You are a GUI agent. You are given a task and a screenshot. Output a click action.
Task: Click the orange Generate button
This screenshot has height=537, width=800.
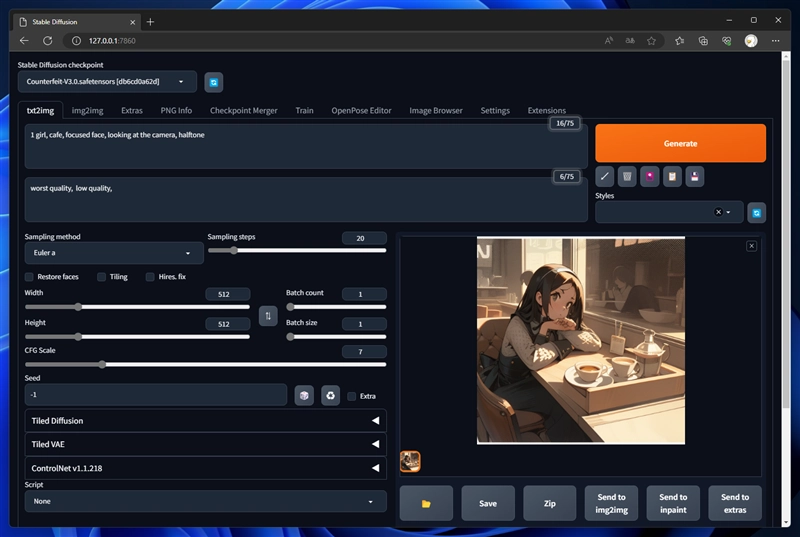[x=680, y=143]
